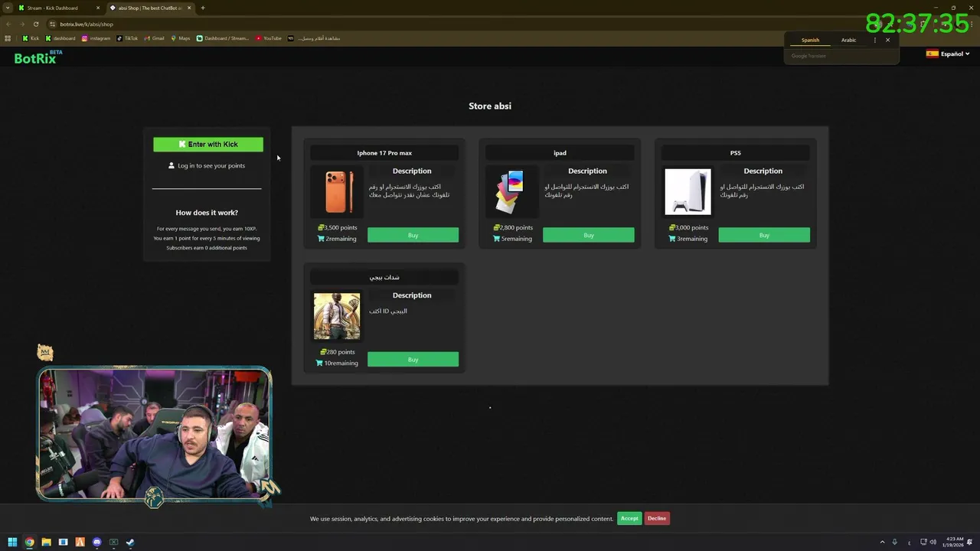Click the site info icon in address bar
This screenshot has height=551, width=980.
pyautogui.click(x=52, y=24)
